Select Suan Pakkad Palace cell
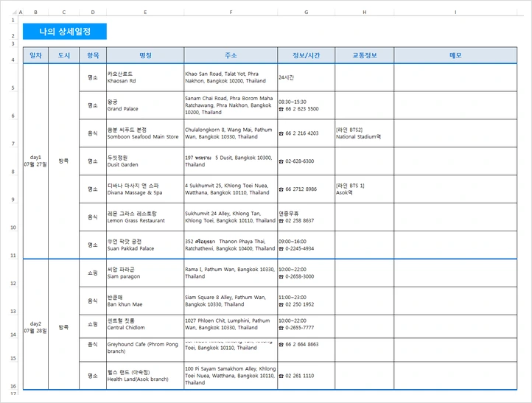532x403 pixels. (x=145, y=245)
